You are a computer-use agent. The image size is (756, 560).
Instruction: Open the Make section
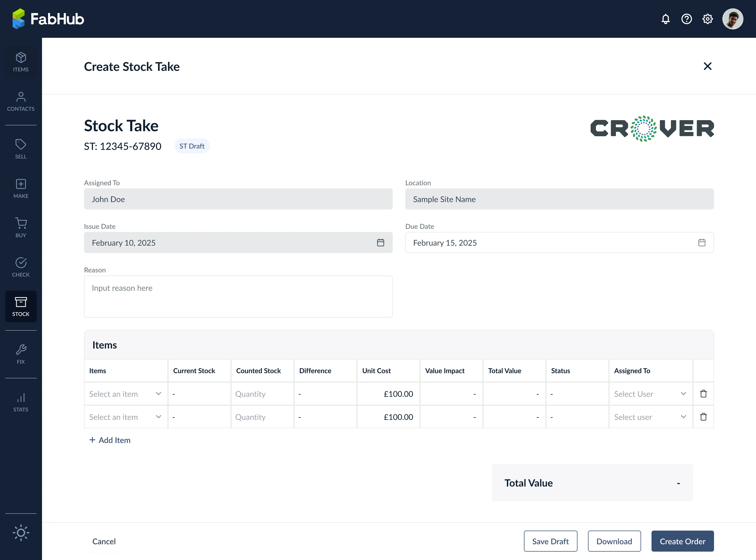pos(21,188)
